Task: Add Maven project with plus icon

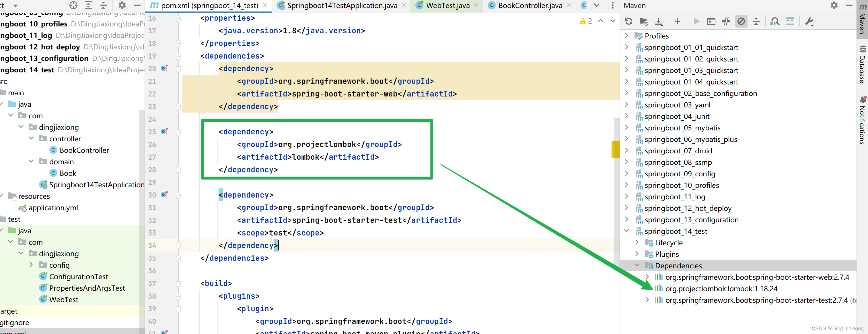Action: [677, 21]
